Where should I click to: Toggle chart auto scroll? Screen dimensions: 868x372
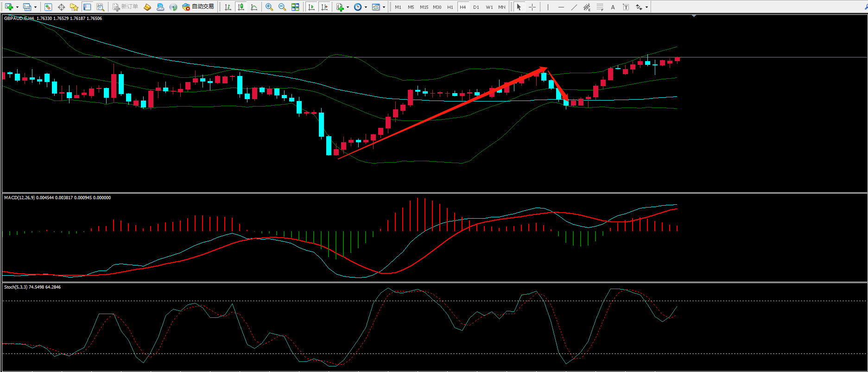point(311,7)
